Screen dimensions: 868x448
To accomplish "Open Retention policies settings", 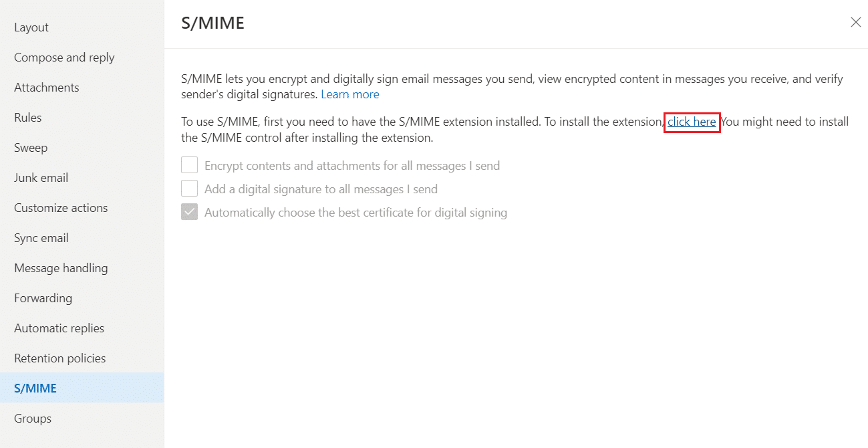I will click(x=59, y=358).
